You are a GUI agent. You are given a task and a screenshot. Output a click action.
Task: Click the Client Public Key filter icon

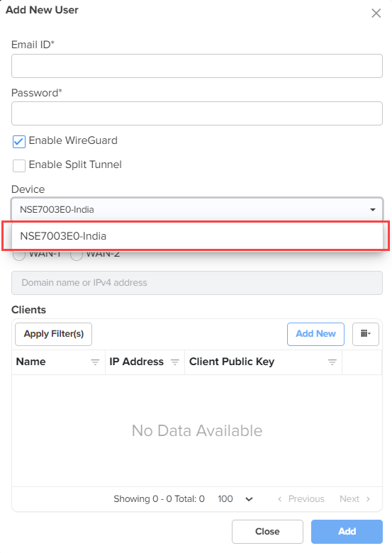click(332, 362)
